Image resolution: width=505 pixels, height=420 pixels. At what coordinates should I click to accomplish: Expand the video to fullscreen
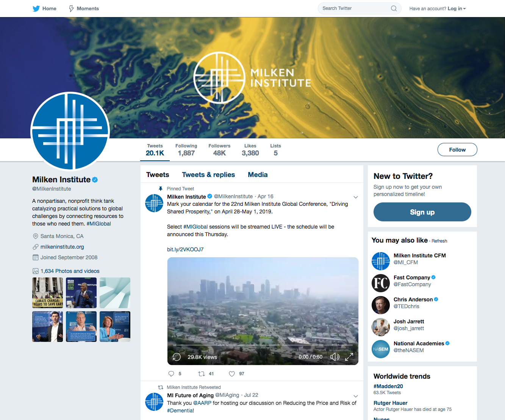point(349,357)
